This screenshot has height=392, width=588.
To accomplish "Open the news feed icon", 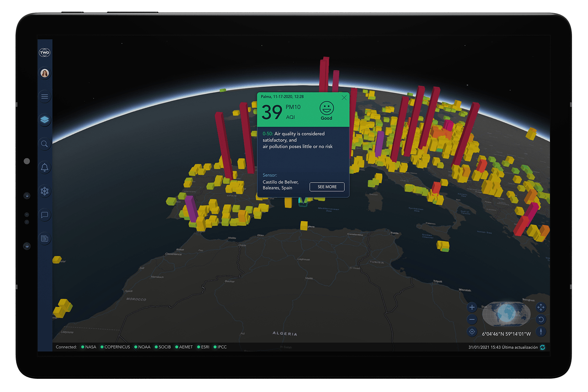I will click(44, 238).
